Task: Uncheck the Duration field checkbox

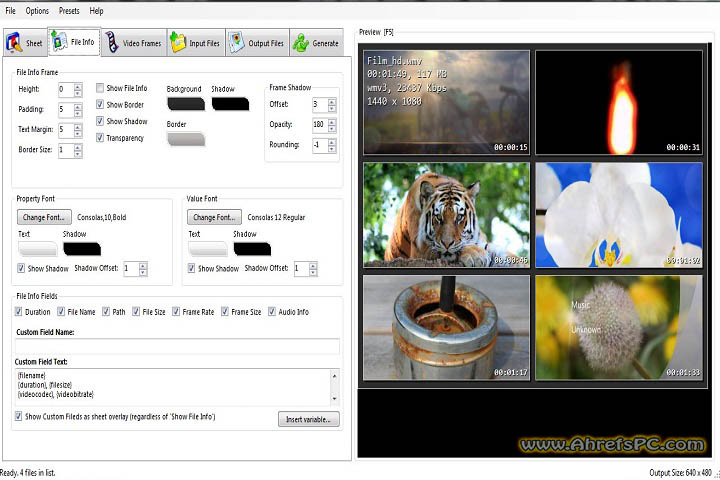Action: pos(18,311)
